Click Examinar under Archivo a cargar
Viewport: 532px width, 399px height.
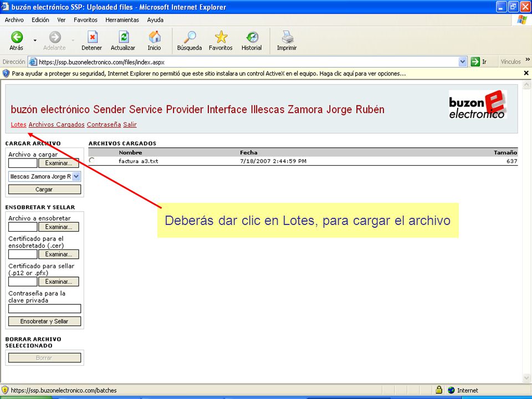point(59,163)
